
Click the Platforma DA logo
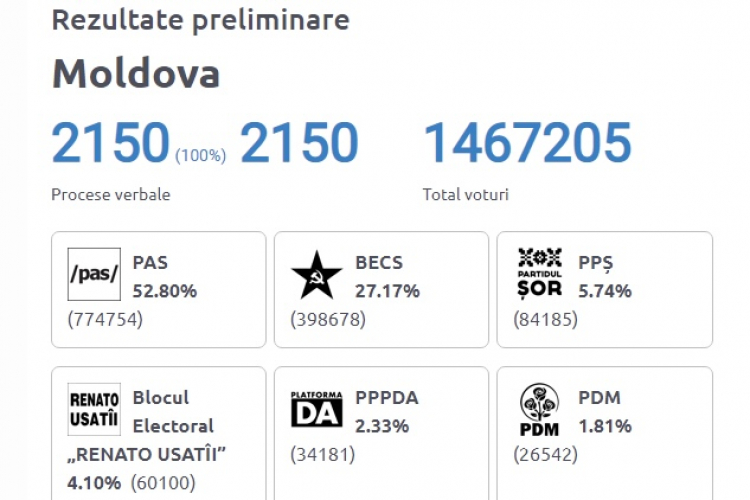(317, 409)
